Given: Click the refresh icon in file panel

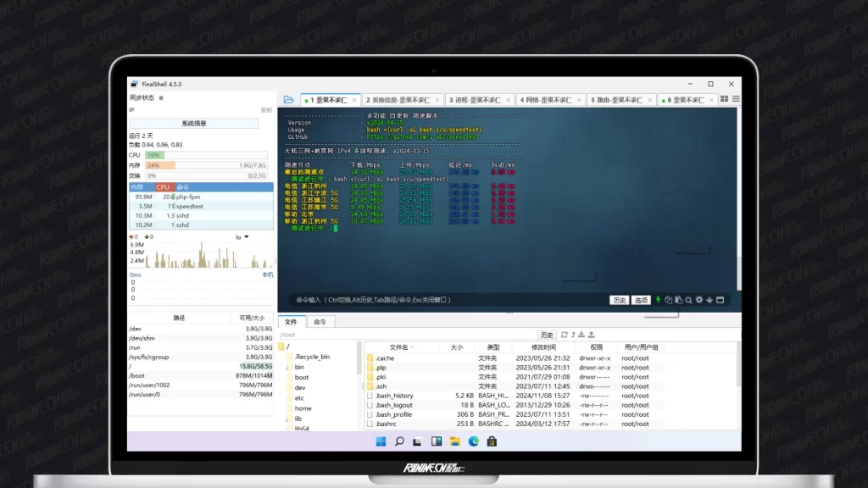Looking at the screenshot, I should pos(565,335).
